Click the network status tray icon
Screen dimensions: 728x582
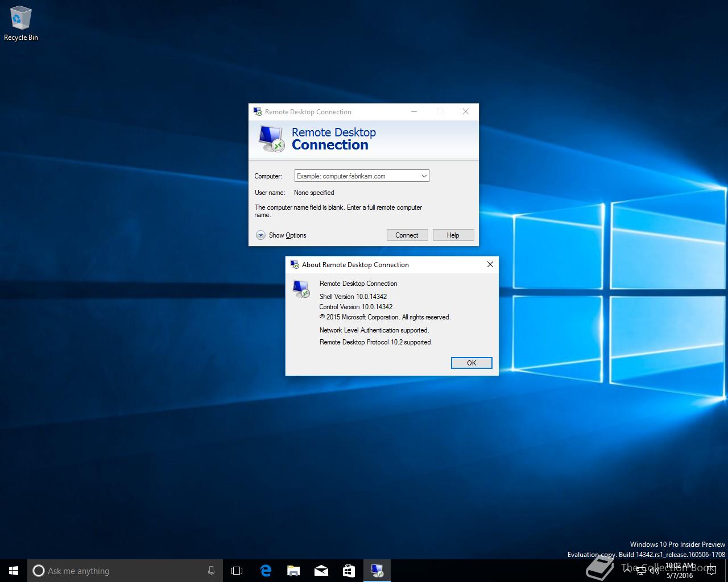(641, 571)
